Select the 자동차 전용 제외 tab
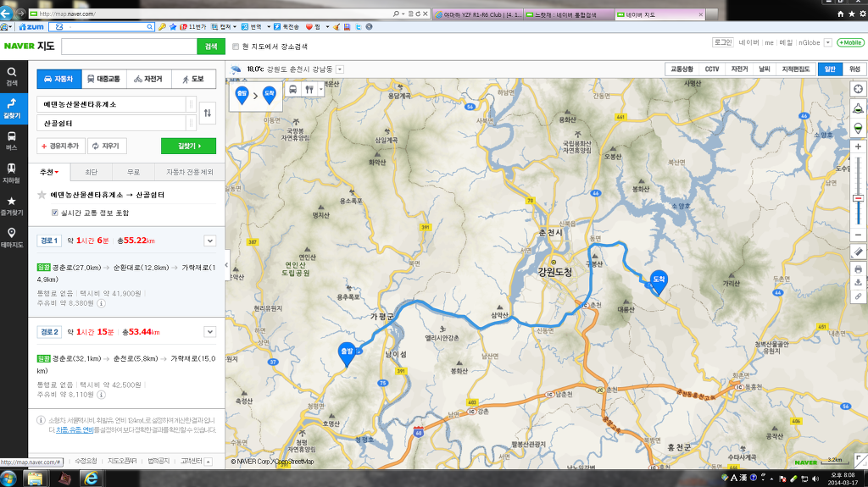Viewport: 868px width, 487px height. pos(190,172)
